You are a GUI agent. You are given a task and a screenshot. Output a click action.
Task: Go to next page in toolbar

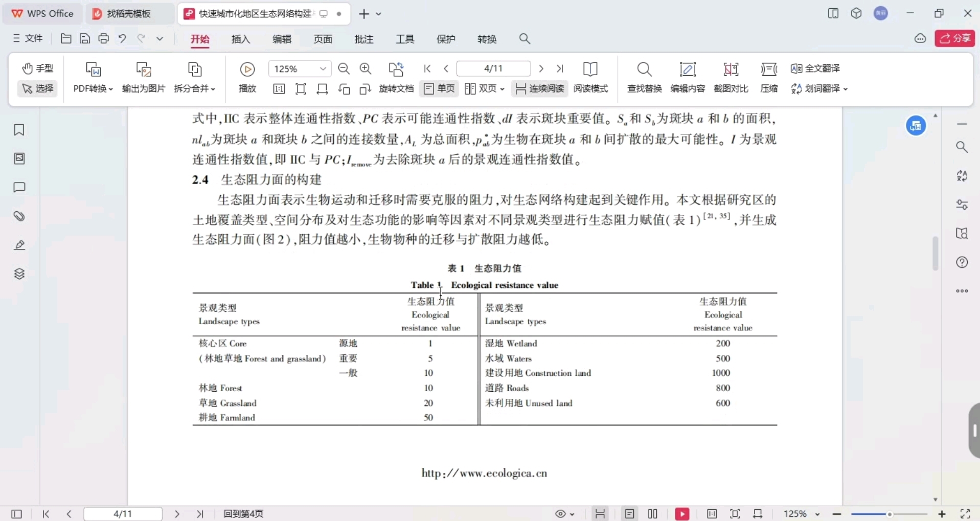(541, 69)
